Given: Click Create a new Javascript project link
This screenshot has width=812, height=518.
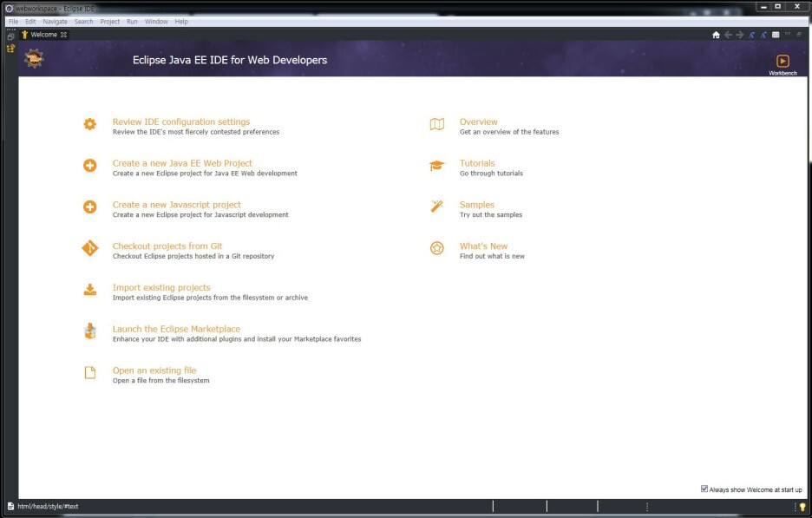Looking at the screenshot, I should (x=177, y=205).
